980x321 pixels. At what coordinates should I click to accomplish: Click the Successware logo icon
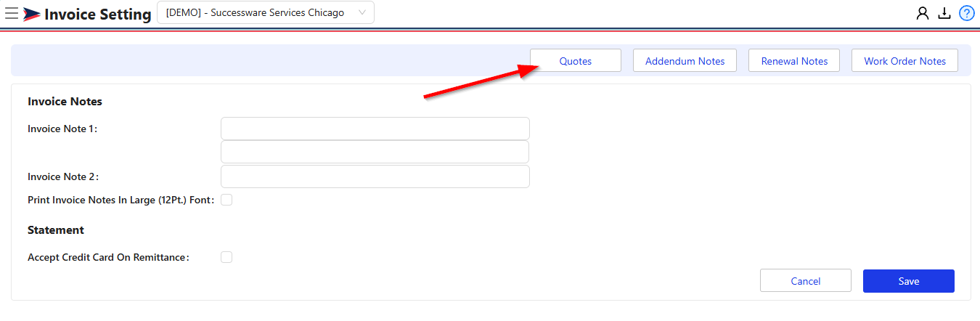32,14
